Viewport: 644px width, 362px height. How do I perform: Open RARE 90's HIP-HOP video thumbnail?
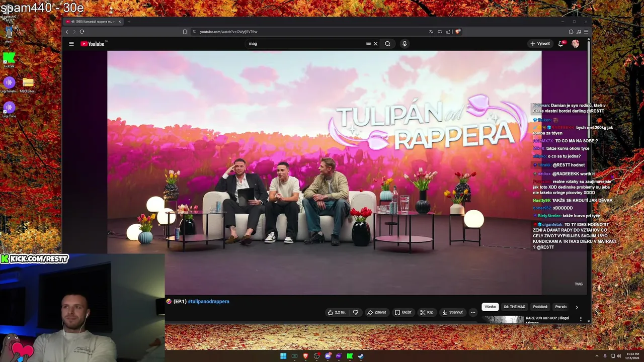pyautogui.click(x=503, y=319)
